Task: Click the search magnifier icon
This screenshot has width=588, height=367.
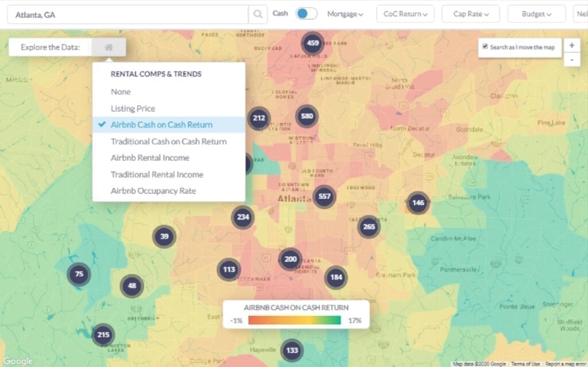Action: [x=258, y=14]
